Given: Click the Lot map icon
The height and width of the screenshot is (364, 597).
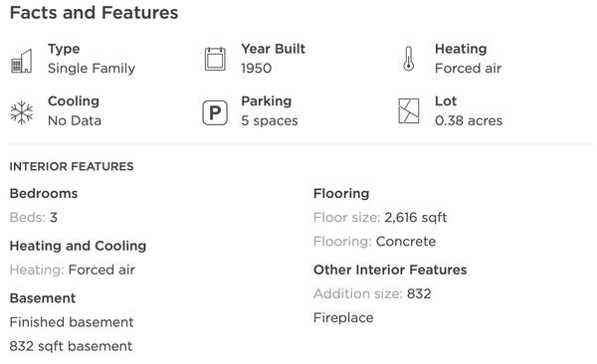Looking at the screenshot, I should (x=409, y=111).
